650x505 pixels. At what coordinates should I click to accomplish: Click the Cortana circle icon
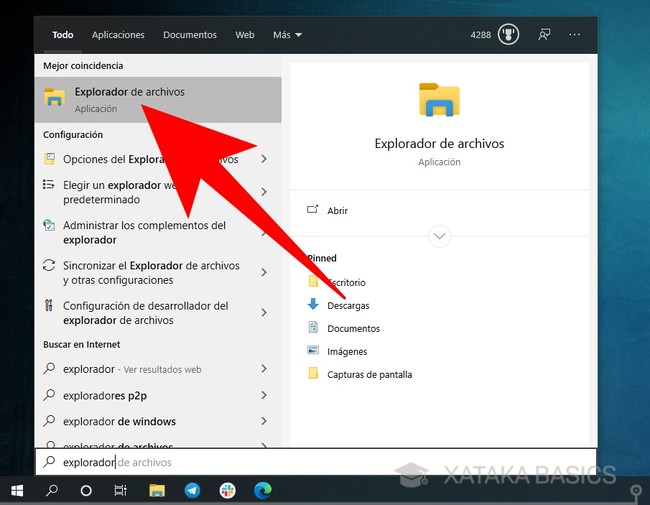pyautogui.click(x=86, y=491)
